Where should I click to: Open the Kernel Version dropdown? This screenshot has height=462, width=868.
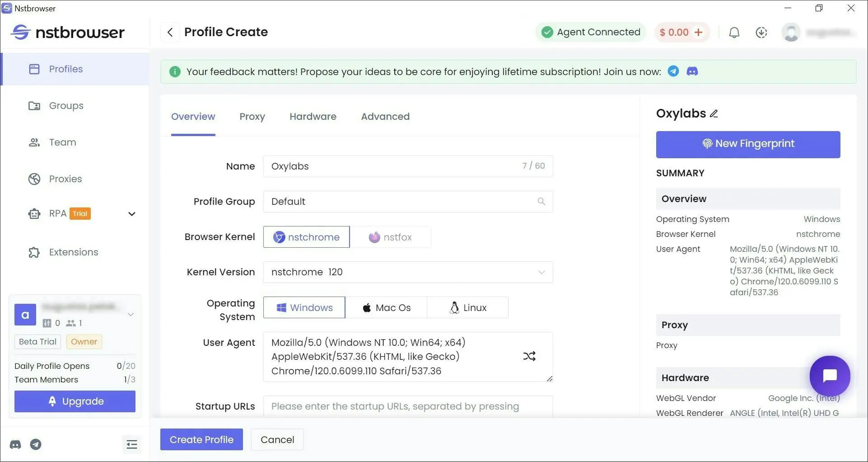coord(408,272)
